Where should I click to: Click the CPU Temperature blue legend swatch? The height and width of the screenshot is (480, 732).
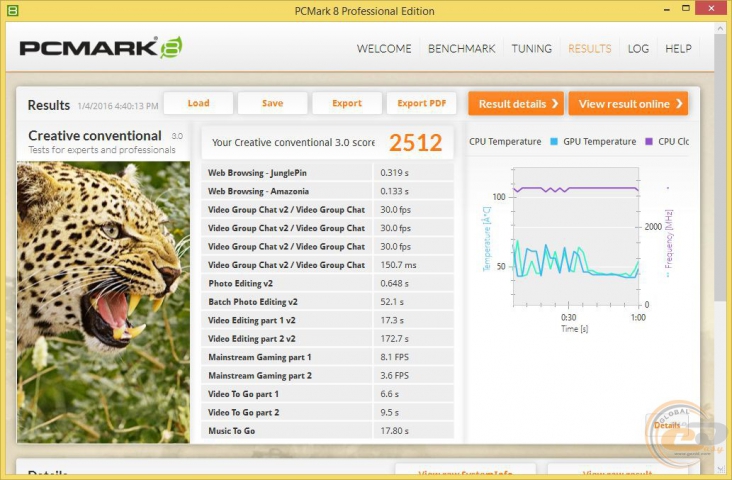(554, 141)
